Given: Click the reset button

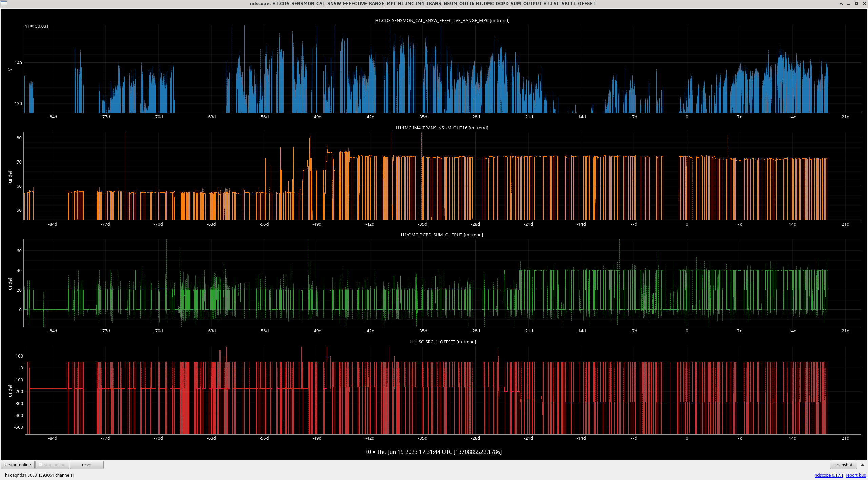Looking at the screenshot, I should coord(86,465).
